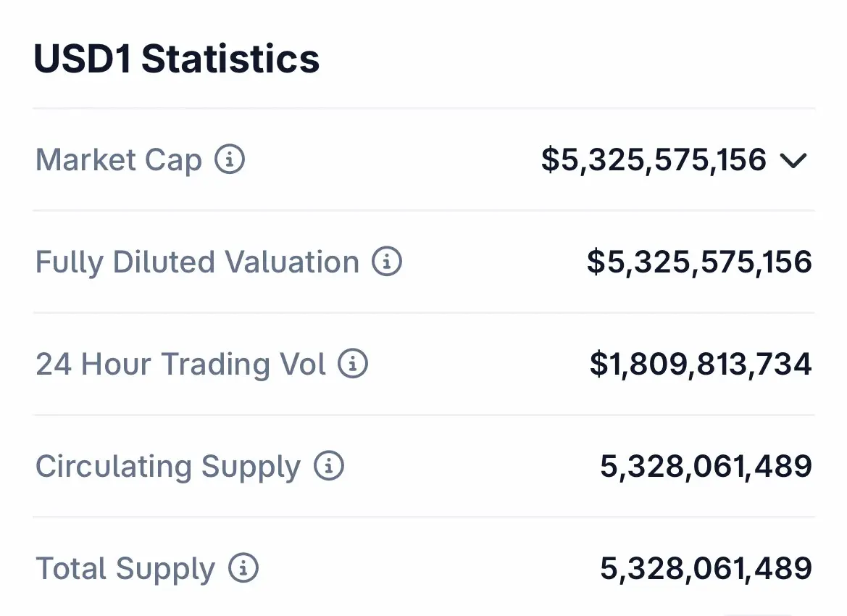Click the Total Supply label
This screenshot has width=847, height=616.
tap(125, 569)
